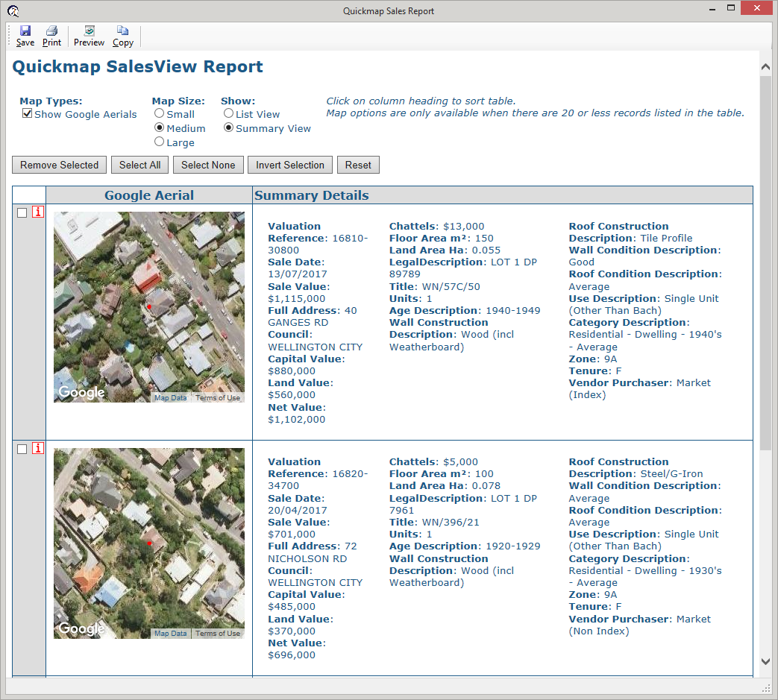Viewport: 778px width, 700px height.
Task: Click red info icon for 40 Ganges Rd
Action: tap(38, 212)
